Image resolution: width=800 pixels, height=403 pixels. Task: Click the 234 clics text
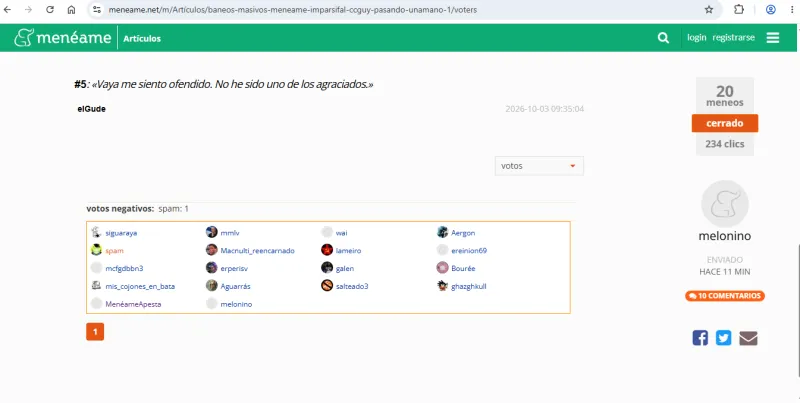click(x=724, y=144)
